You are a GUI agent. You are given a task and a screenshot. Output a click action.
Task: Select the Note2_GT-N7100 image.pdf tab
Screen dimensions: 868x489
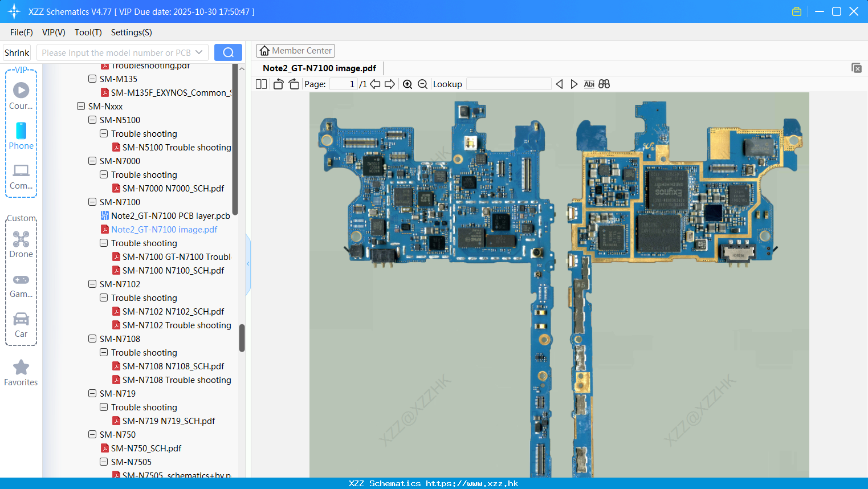pyautogui.click(x=319, y=68)
